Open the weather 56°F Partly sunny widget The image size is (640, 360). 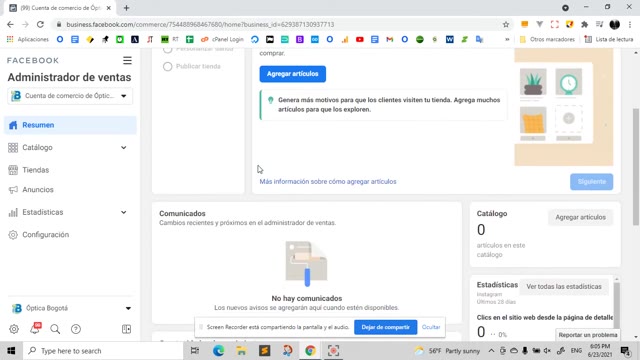[447, 351]
